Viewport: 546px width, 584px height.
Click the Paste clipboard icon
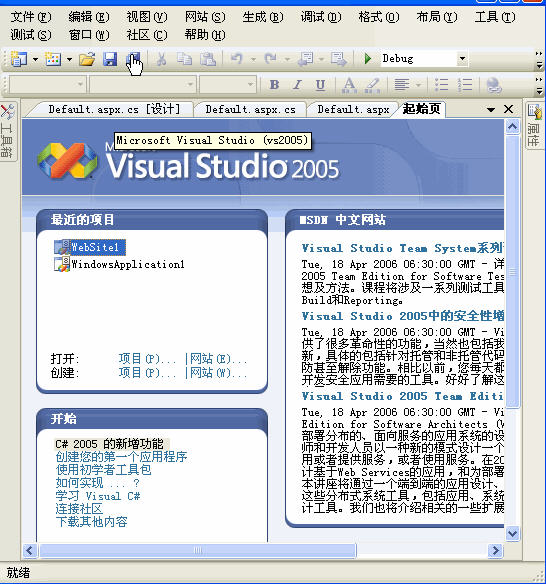click(208, 59)
